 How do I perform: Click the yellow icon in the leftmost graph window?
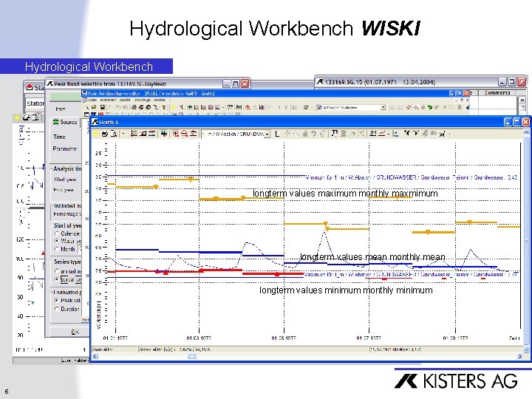tap(17, 117)
